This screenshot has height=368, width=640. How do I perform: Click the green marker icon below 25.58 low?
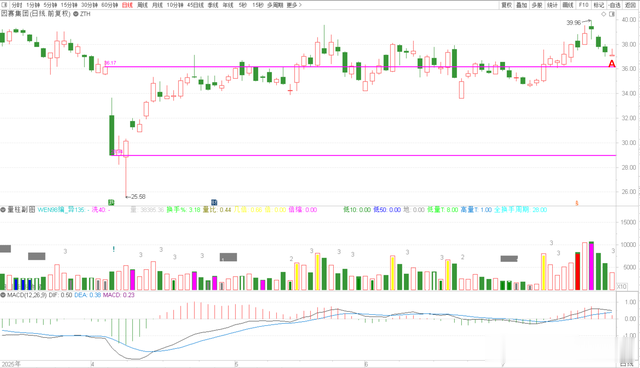pyautogui.click(x=111, y=202)
